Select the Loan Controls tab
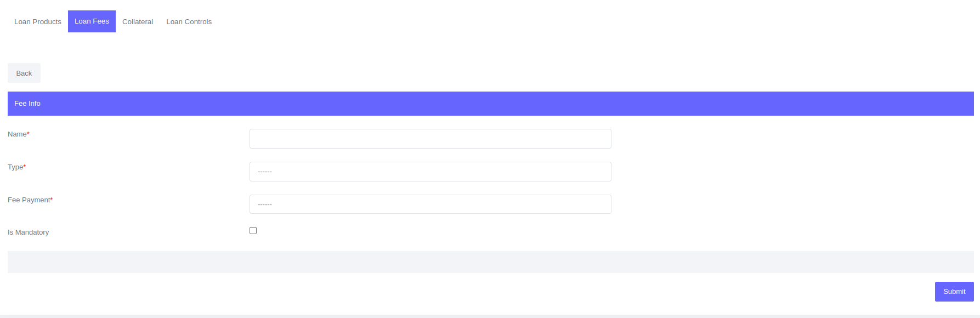 tap(189, 21)
